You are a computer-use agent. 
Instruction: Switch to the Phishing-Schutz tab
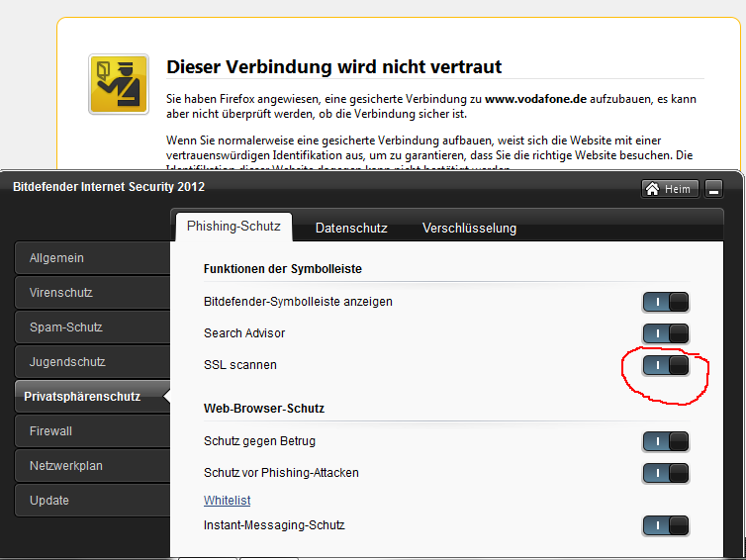click(x=233, y=227)
